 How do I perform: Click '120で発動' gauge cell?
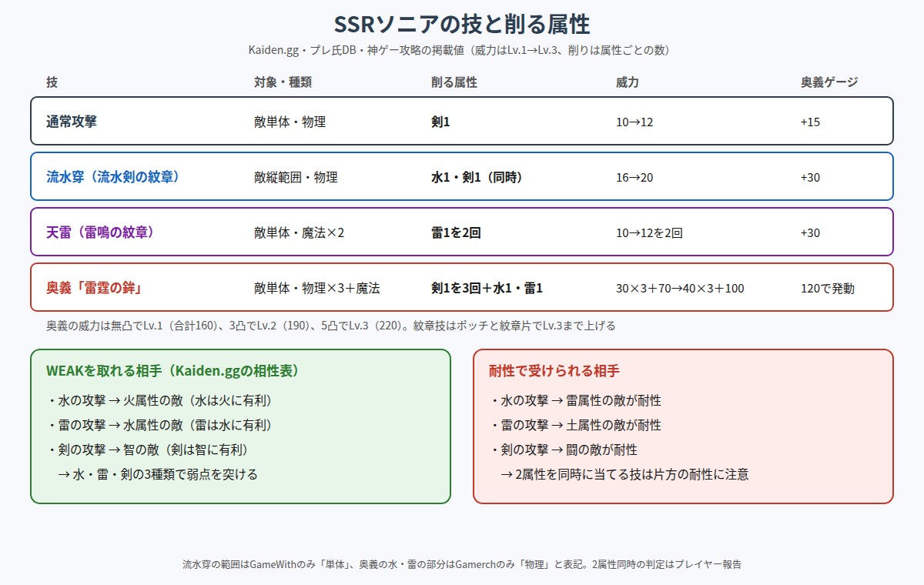(827, 289)
